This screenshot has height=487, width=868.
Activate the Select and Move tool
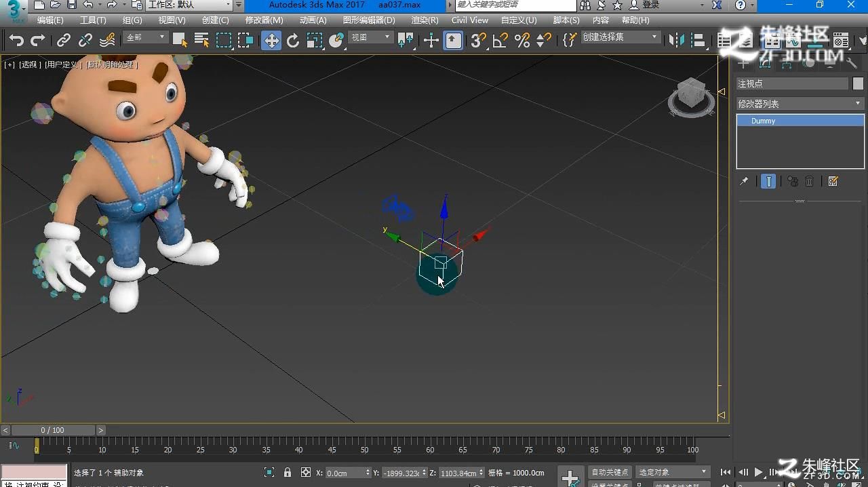271,41
